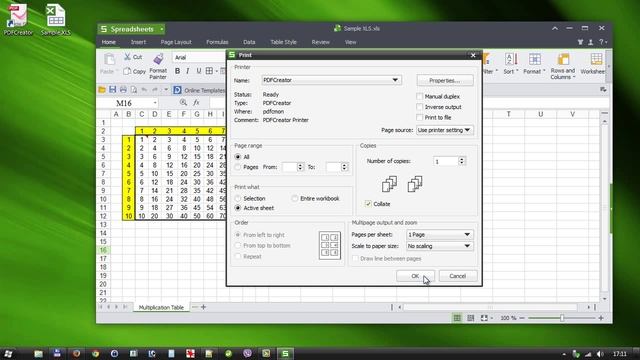Screen dimensions: 640x360
Task: Toggle Underline formatting
Action: [199, 71]
